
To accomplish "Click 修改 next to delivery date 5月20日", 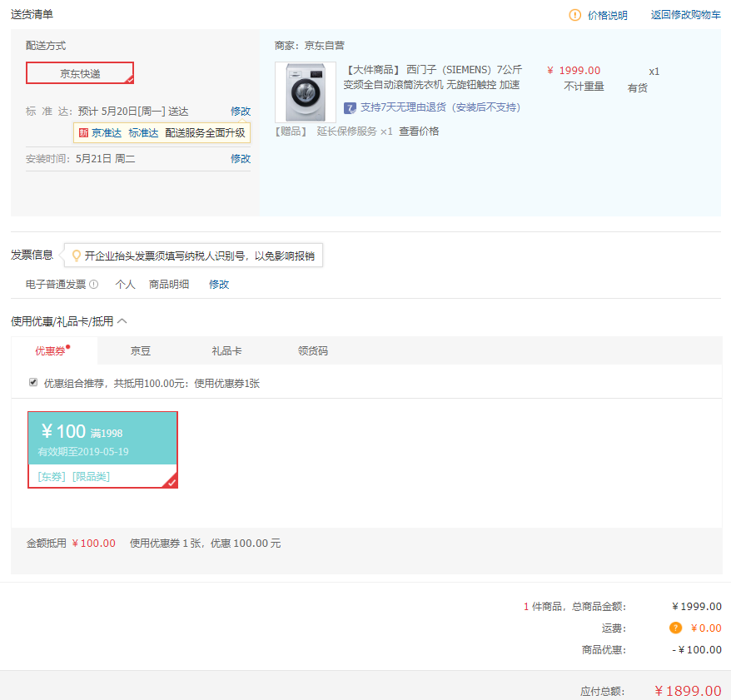I will coord(241,112).
